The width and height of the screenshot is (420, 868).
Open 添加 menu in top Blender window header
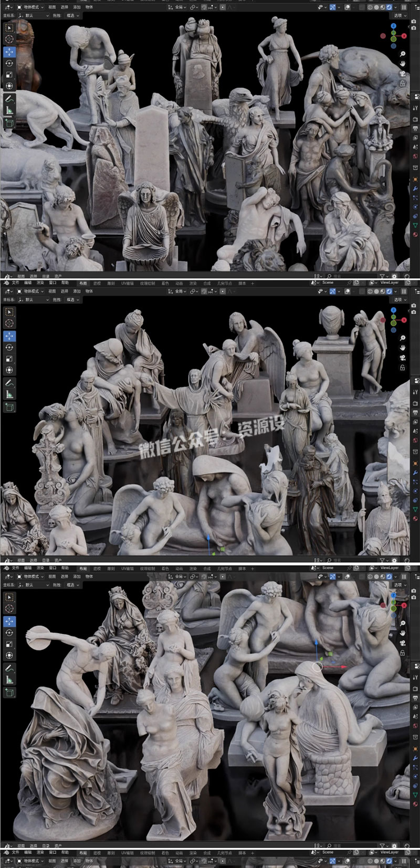[77, 7]
